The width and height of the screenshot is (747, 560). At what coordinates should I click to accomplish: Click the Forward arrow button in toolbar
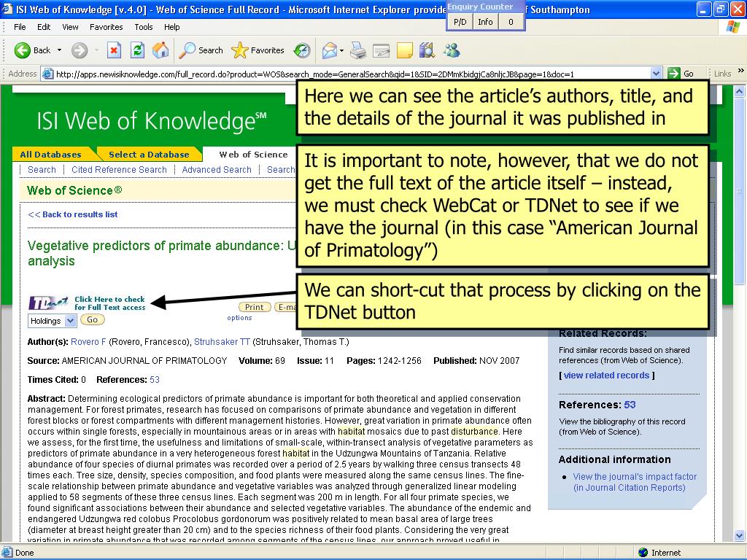(79, 50)
